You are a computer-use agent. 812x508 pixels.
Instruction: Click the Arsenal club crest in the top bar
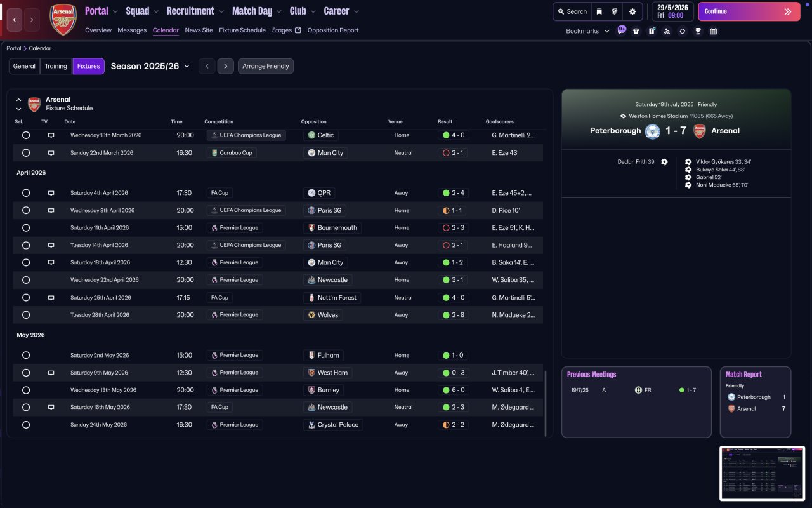tap(63, 20)
